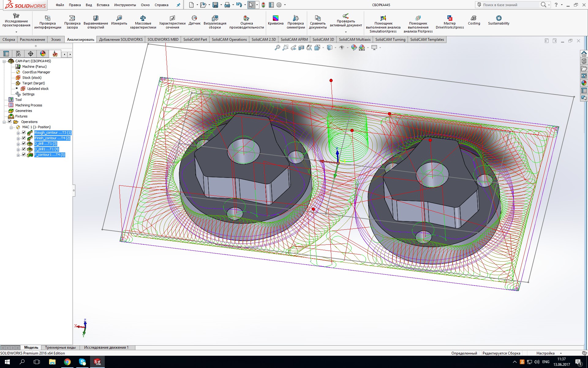Open the Sustainability tool
The height and width of the screenshot is (368, 588).
point(499,20)
